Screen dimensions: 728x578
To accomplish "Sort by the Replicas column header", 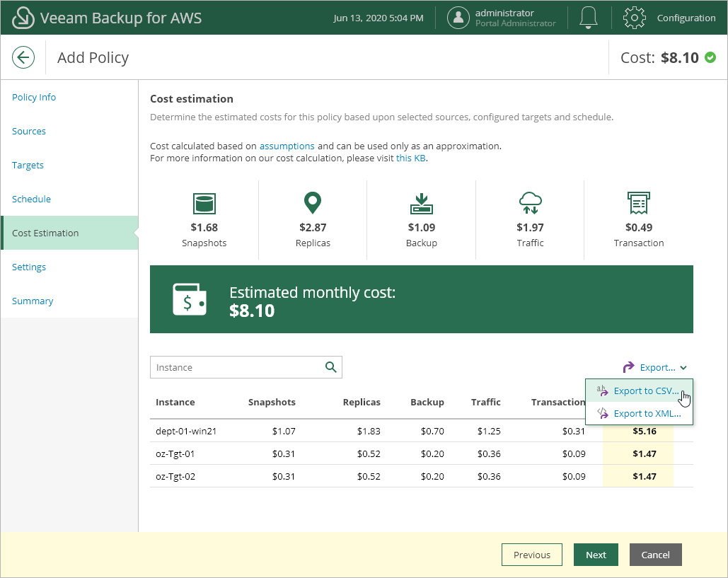I will click(362, 402).
